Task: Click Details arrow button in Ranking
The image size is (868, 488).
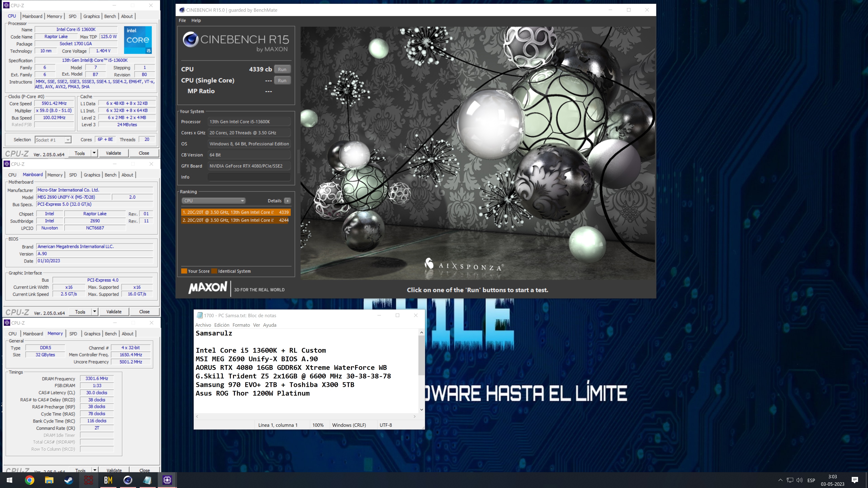Action: point(287,201)
